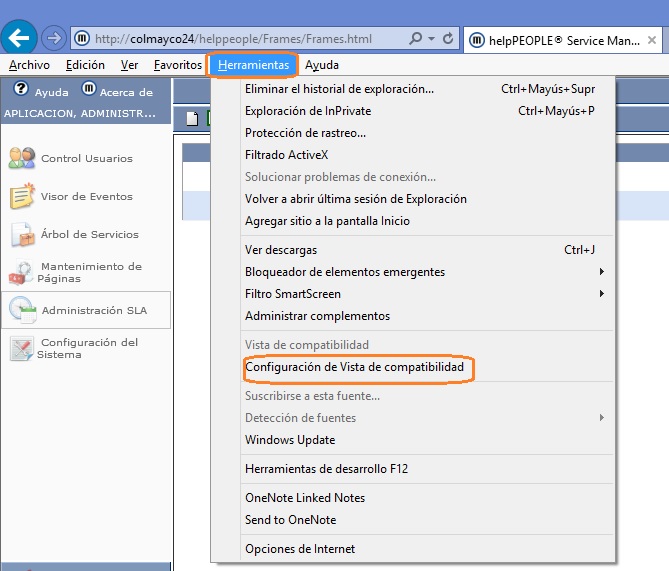Click the search magnifier in address bar
Screen dimensions: 669x571
[415, 39]
